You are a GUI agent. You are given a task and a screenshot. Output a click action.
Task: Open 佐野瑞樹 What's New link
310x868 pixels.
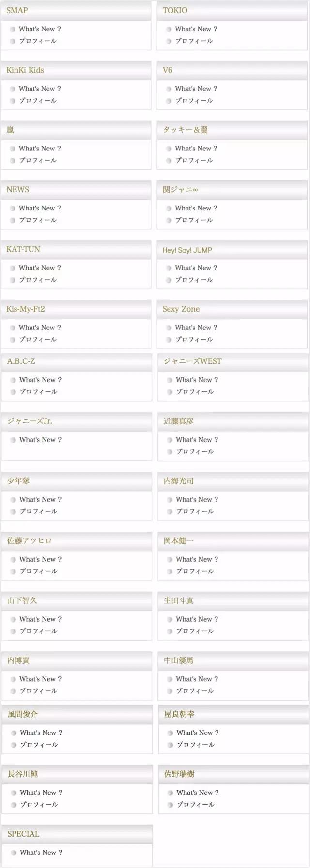pyautogui.click(x=197, y=793)
